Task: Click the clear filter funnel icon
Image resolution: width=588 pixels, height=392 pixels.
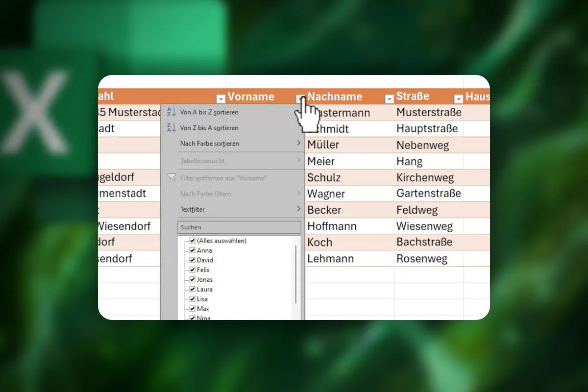Action: pyautogui.click(x=171, y=178)
